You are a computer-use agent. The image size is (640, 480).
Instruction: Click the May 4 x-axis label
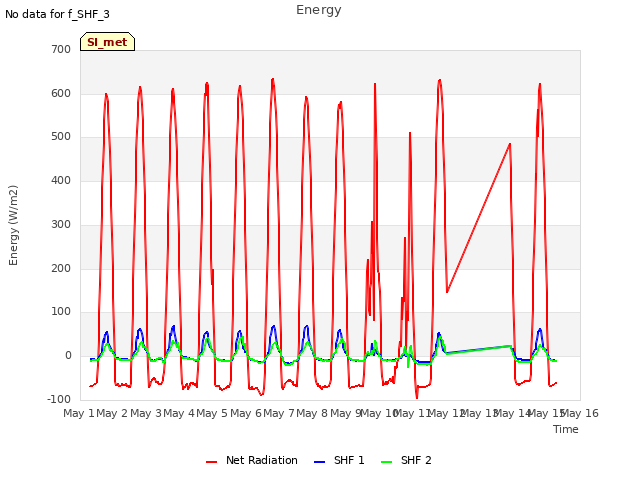179,413
